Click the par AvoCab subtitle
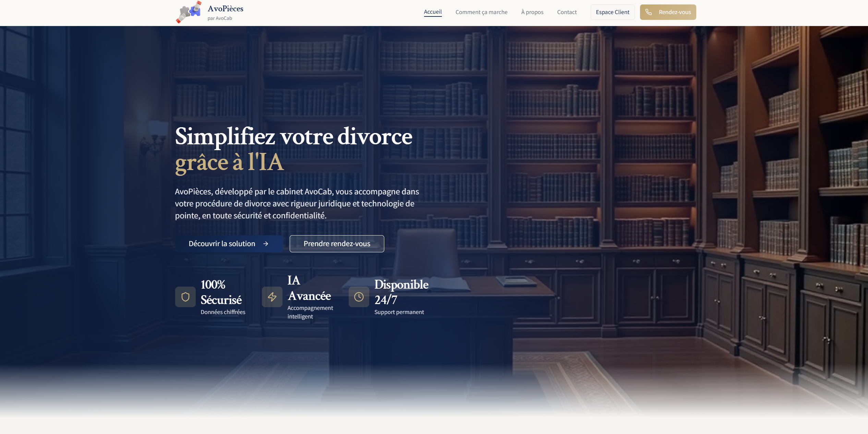Image resolution: width=868 pixels, height=434 pixels. (x=219, y=18)
